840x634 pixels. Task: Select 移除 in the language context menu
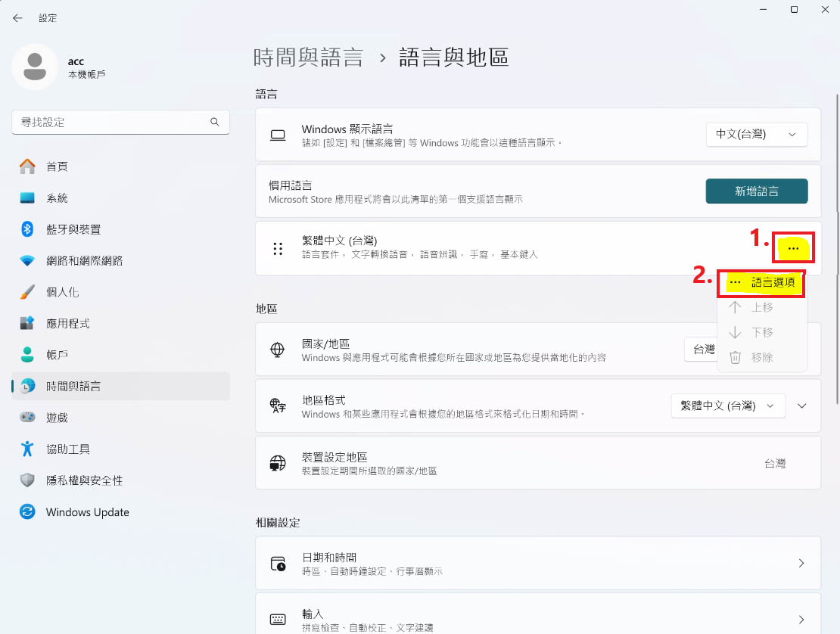pyautogui.click(x=761, y=357)
